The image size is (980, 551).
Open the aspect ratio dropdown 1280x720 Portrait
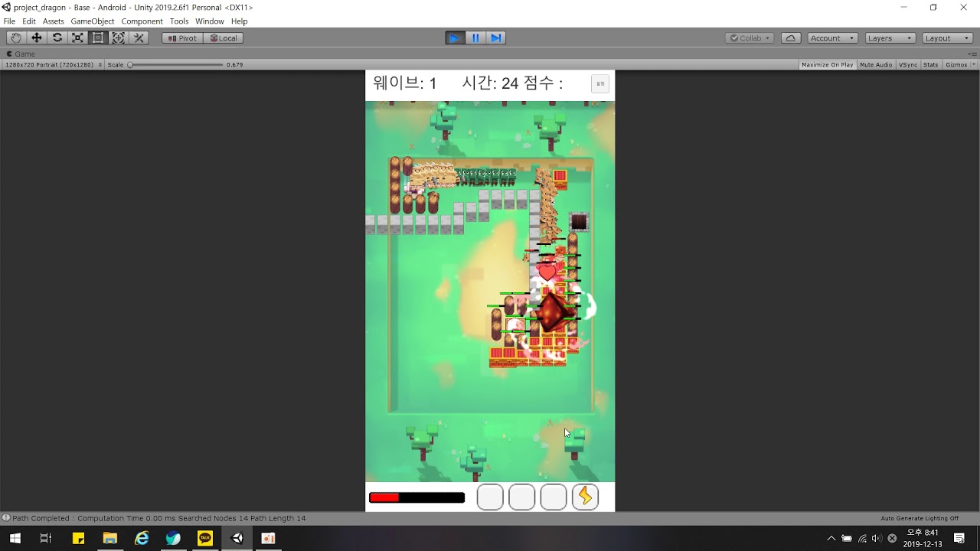(54, 65)
